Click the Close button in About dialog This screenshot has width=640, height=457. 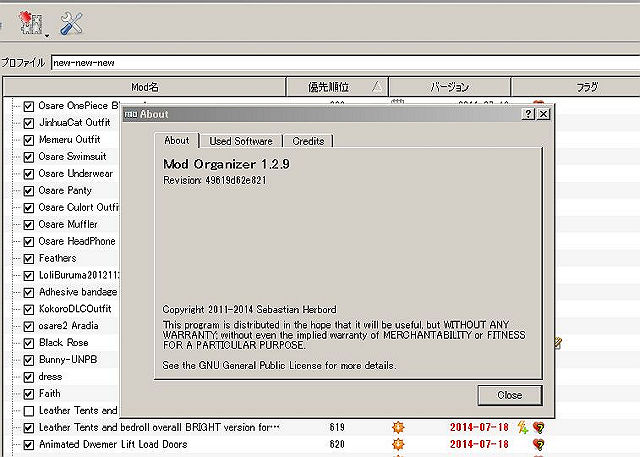(x=510, y=395)
